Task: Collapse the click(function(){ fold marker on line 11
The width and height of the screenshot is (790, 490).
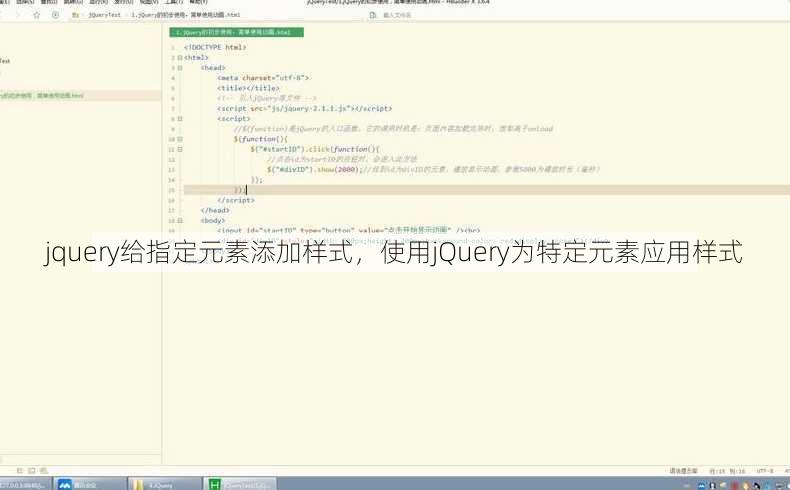Action: point(180,150)
